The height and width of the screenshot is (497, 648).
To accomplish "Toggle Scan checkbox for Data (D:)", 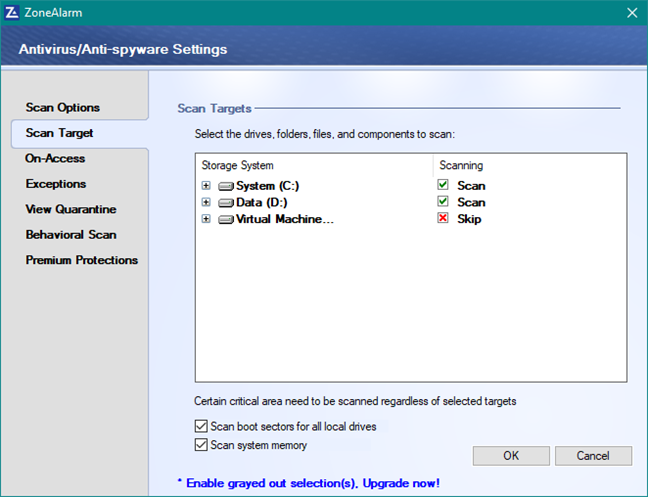I will (443, 201).
